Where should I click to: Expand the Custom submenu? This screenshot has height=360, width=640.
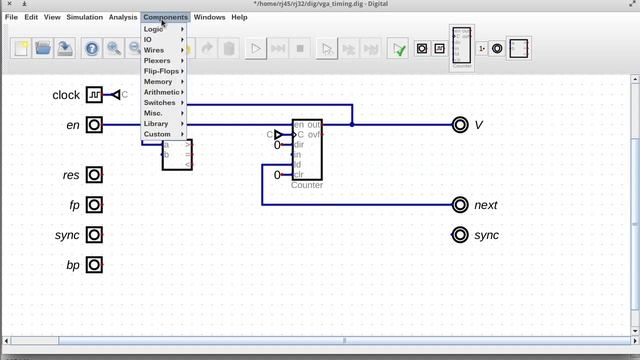pyautogui.click(x=164, y=134)
